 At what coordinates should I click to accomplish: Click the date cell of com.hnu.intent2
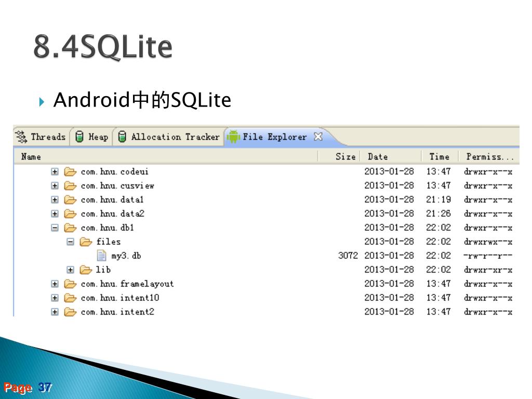[389, 312]
